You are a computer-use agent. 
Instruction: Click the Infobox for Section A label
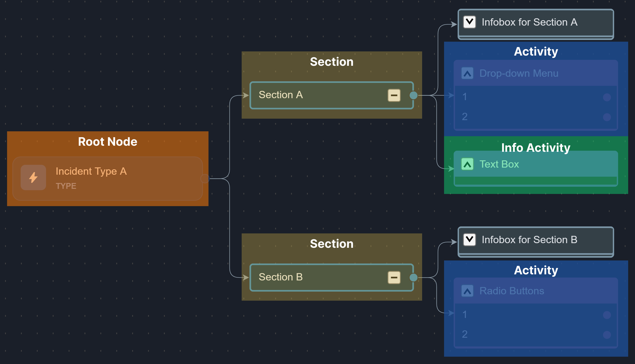[x=529, y=22]
